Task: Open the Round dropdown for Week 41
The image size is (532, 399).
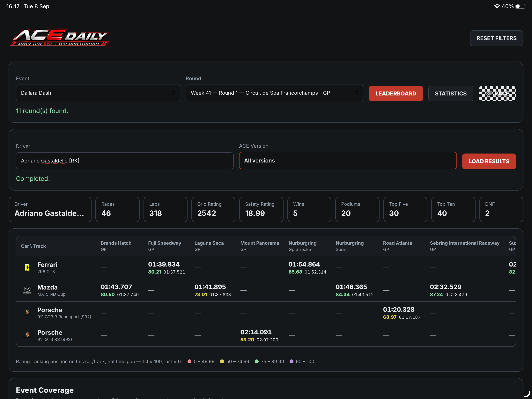Action: coord(274,93)
